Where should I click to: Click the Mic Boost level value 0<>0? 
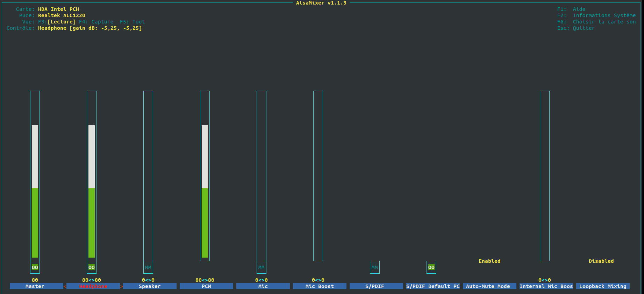[x=318, y=280]
